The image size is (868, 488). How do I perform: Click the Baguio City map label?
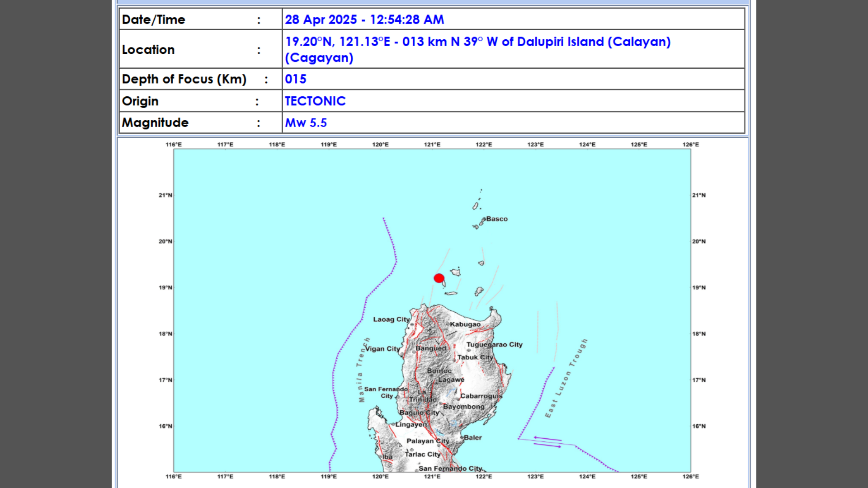tap(419, 413)
